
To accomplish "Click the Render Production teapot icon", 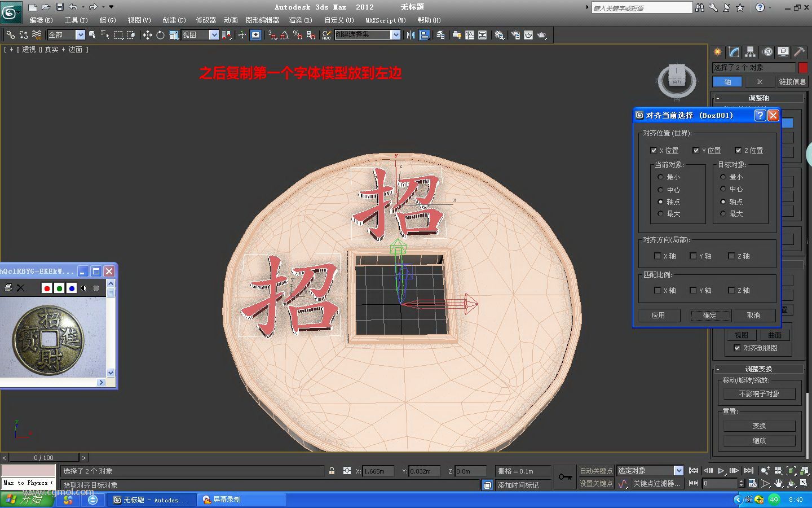I will 542,35.
